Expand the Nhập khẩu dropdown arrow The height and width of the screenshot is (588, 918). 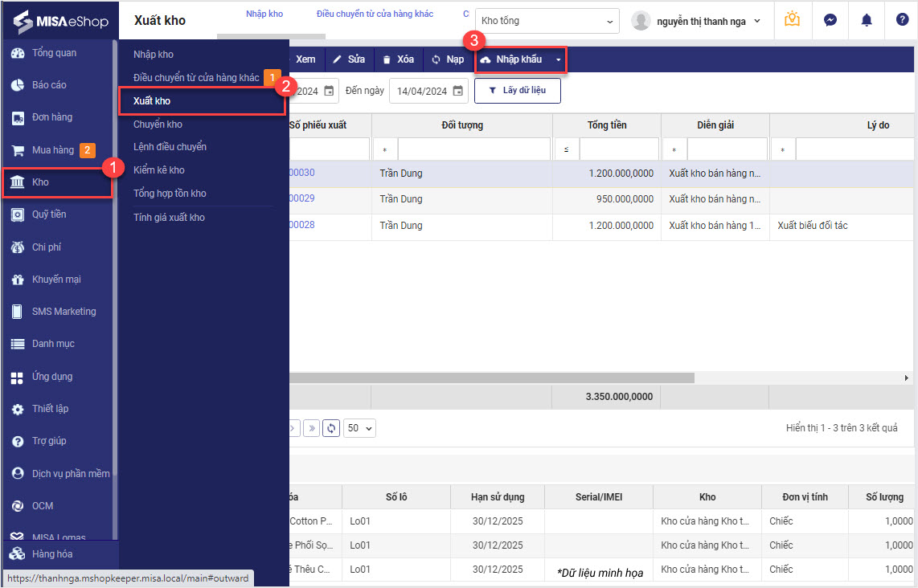point(559,60)
